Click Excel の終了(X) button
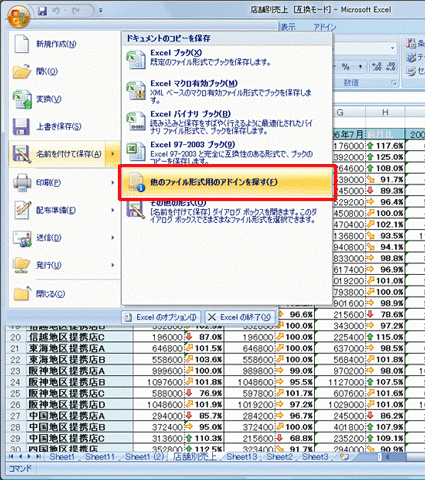Image resolution: width=425 pixels, height=480 pixels. pyautogui.click(x=239, y=317)
